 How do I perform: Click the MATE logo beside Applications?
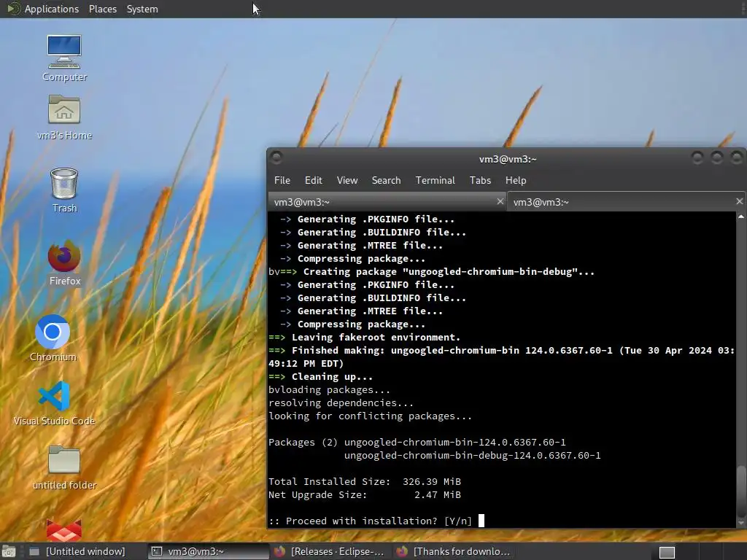(x=12, y=9)
